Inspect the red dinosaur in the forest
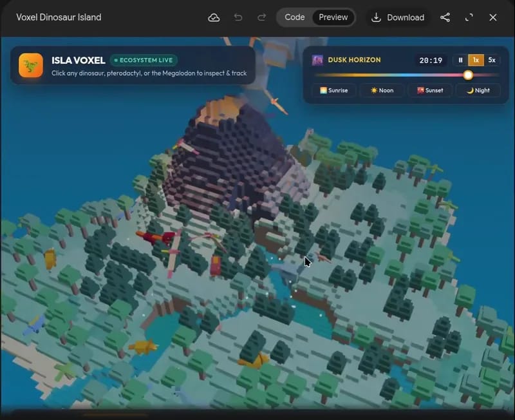Viewport: 515px width, 420px height. (155, 237)
